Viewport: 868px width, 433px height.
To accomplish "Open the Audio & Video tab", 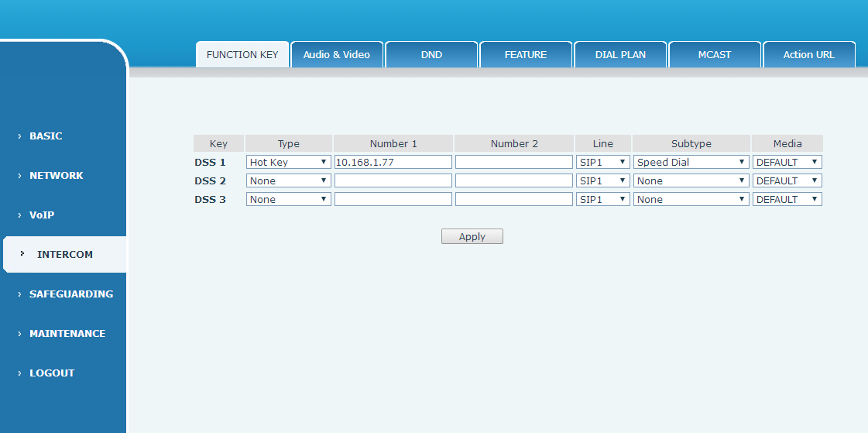I will click(337, 55).
